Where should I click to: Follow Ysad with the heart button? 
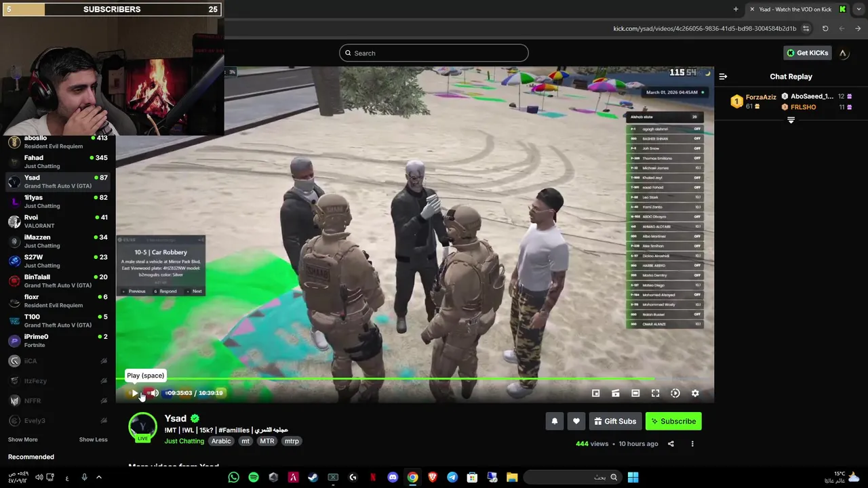click(x=576, y=421)
